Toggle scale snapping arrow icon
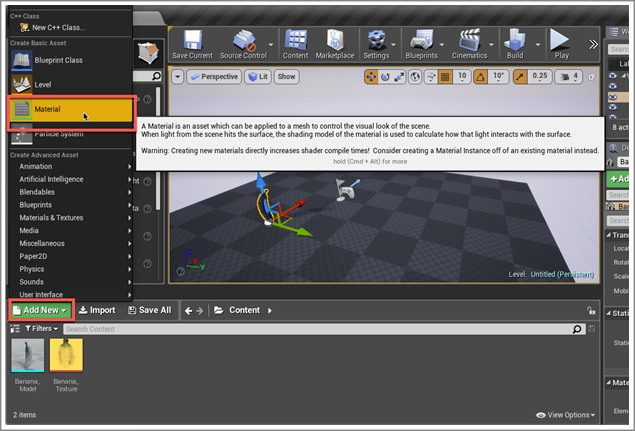The image size is (635, 431). 520,77
